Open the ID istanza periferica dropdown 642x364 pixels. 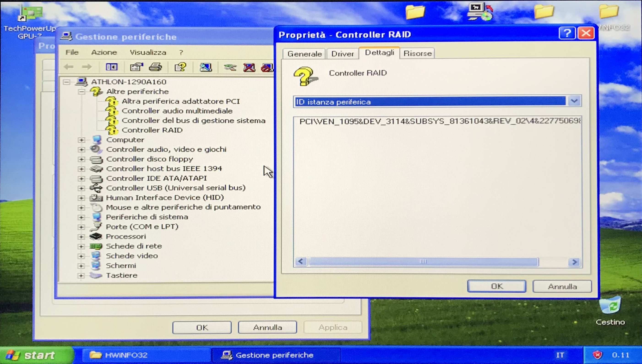[x=574, y=101]
